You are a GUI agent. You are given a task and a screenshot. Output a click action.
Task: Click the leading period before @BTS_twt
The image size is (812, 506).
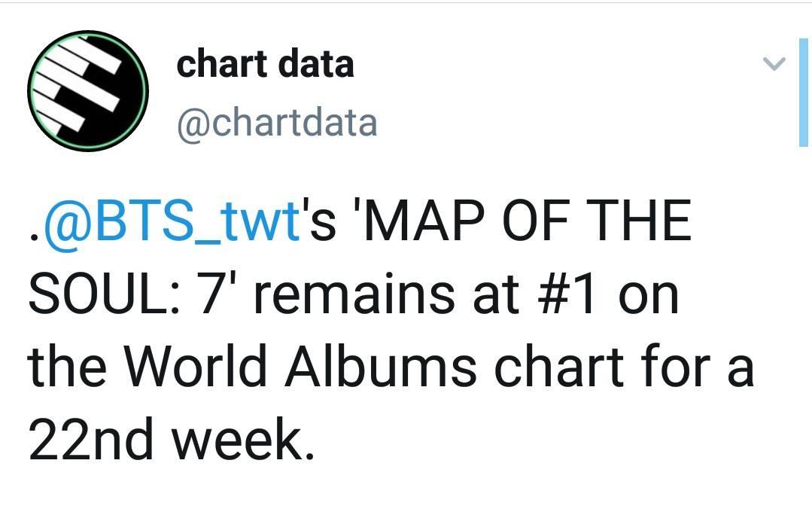34,236
